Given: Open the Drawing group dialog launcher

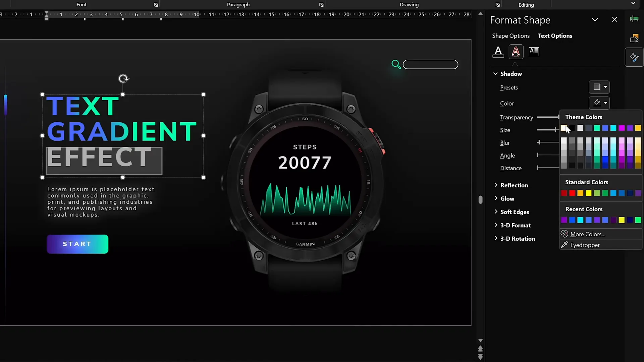Looking at the screenshot, I should click(x=497, y=5).
